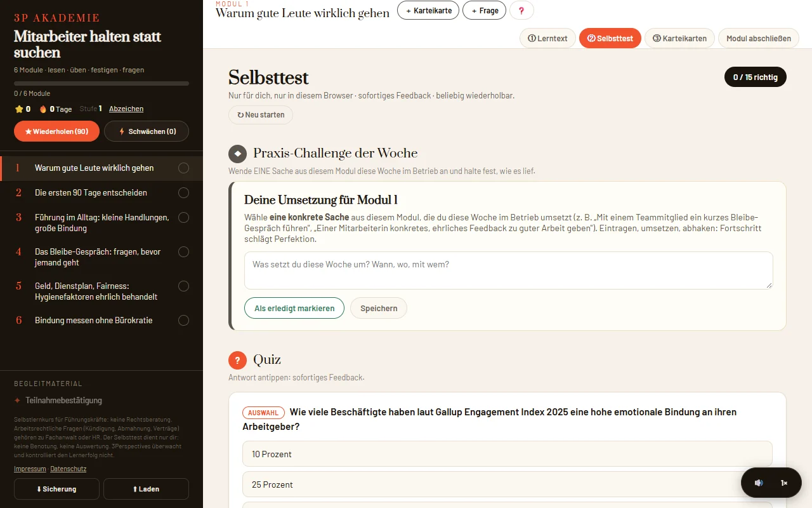Image resolution: width=812 pixels, height=508 pixels.
Task: Open the Datenschutz link
Action: click(x=69, y=469)
